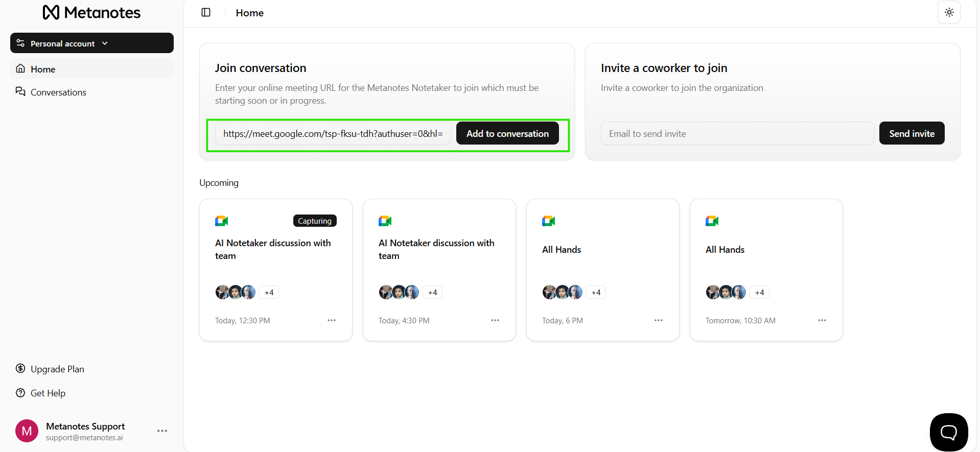Click attendee avatars on Tomorrow 10:30 AM card
This screenshot has width=980, height=452.
tap(726, 292)
